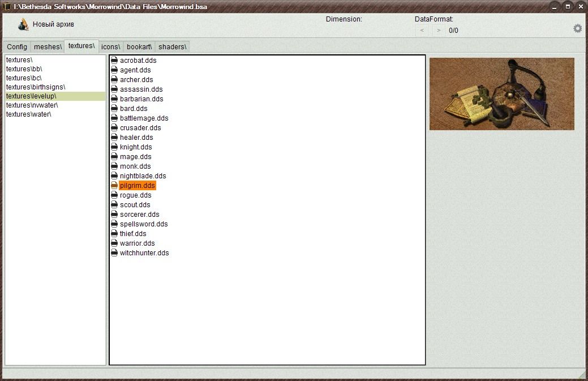Select the healer.dds file name

coord(136,137)
